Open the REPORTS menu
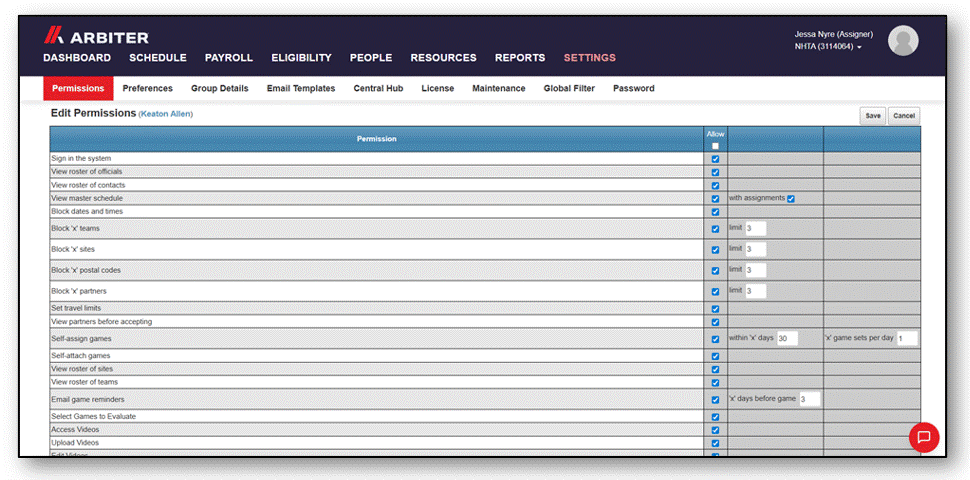 520,58
